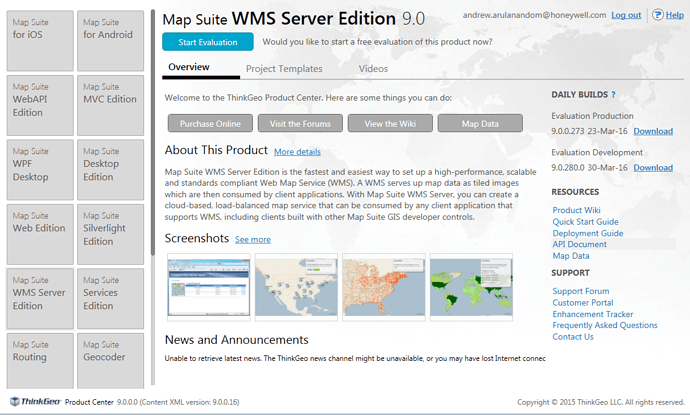The height and width of the screenshot is (415, 690).
Task: Select Map Suite Services Edition tile
Action: coord(110,299)
